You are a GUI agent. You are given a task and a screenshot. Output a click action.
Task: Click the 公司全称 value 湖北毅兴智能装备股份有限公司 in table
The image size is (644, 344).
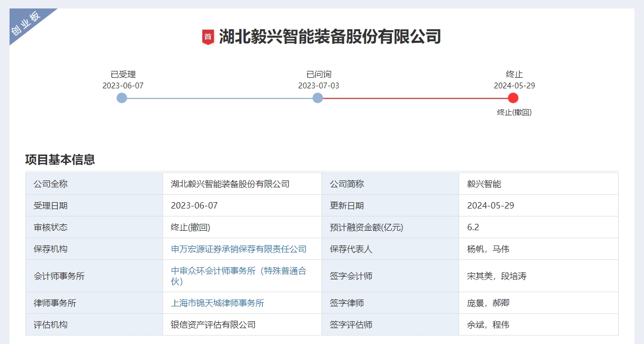[x=230, y=184]
